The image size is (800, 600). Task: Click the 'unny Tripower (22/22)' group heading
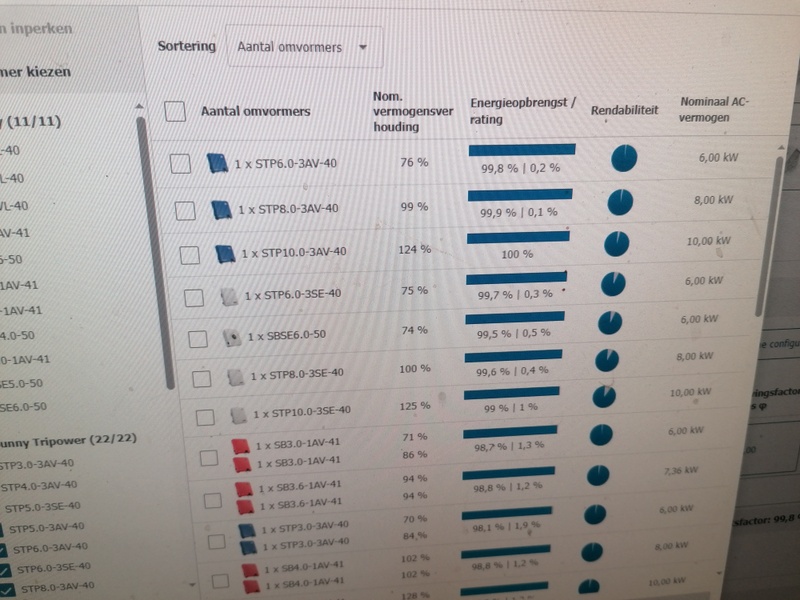tap(68, 440)
